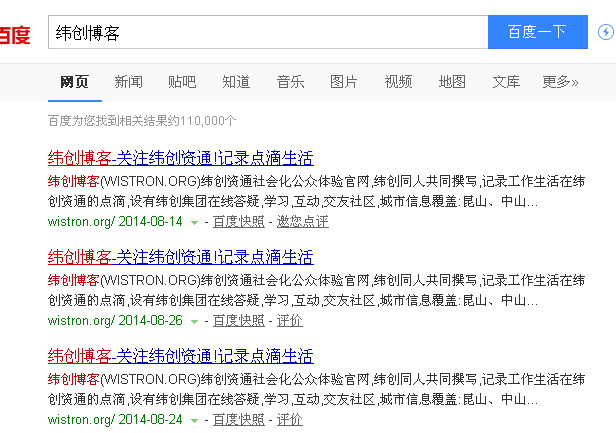The height and width of the screenshot is (433, 616).
Task: Click the Baidu logo
Action: (x=15, y=35)
